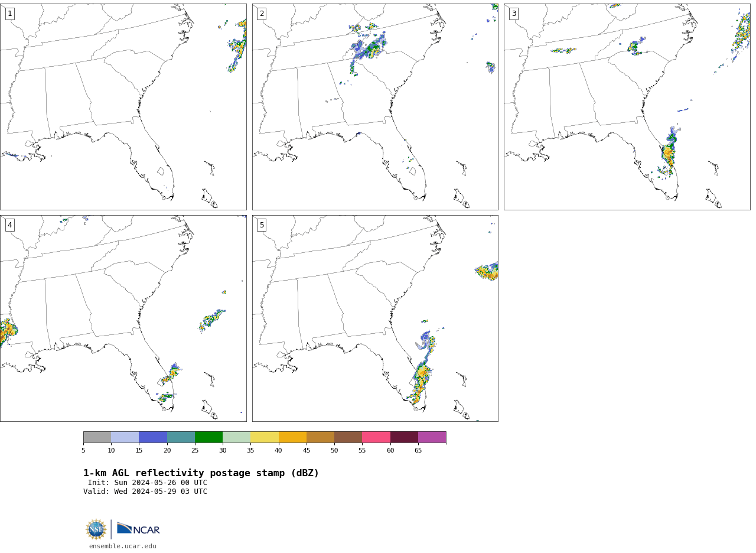Click the gray 5-10 dBZ color swatch
This screenshot has height=553, width=756.
pyautogui.click(x=97, y=437)
